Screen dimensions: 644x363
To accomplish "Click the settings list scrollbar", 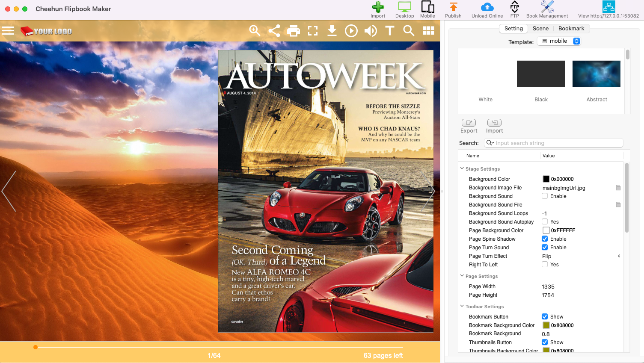I will point(627,197).
